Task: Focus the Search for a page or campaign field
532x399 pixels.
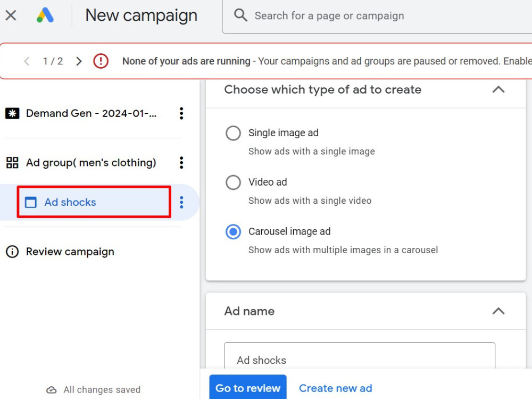Action: (x=377, y=16)
